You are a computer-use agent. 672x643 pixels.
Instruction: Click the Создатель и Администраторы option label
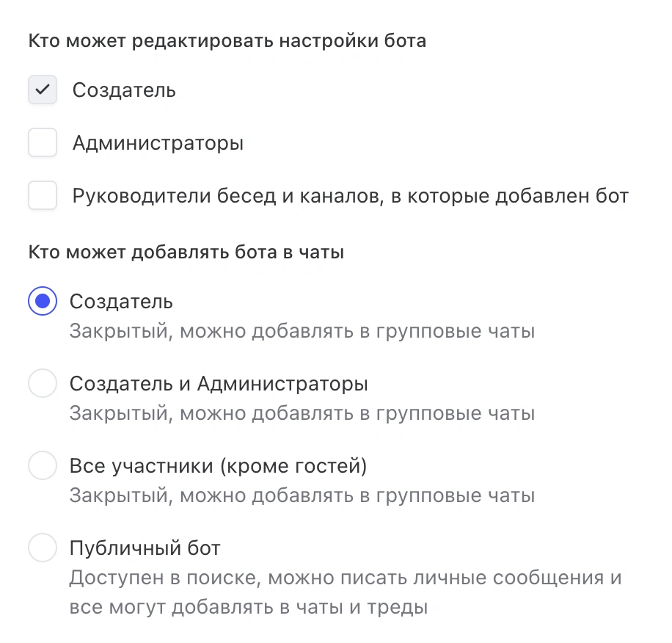219,383
